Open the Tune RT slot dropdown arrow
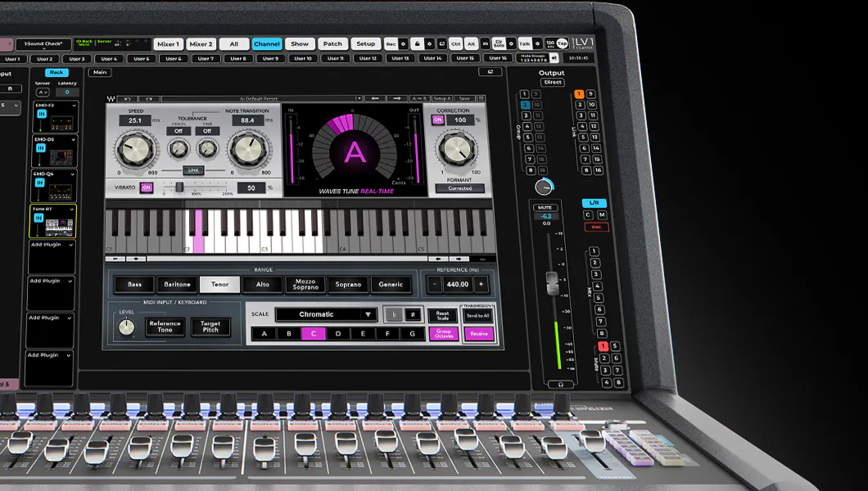 71,209
